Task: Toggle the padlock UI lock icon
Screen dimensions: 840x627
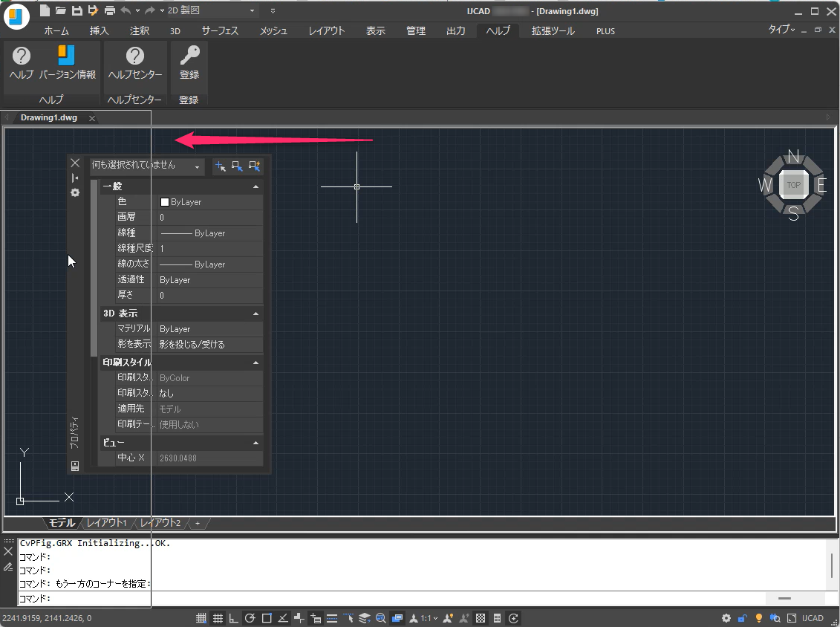Action: click(743, 618)
